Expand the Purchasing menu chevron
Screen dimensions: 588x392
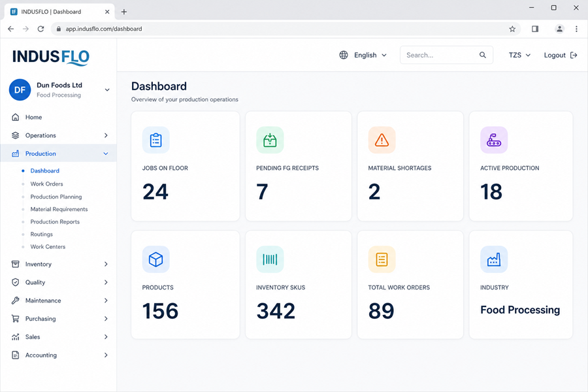(106, 318)
